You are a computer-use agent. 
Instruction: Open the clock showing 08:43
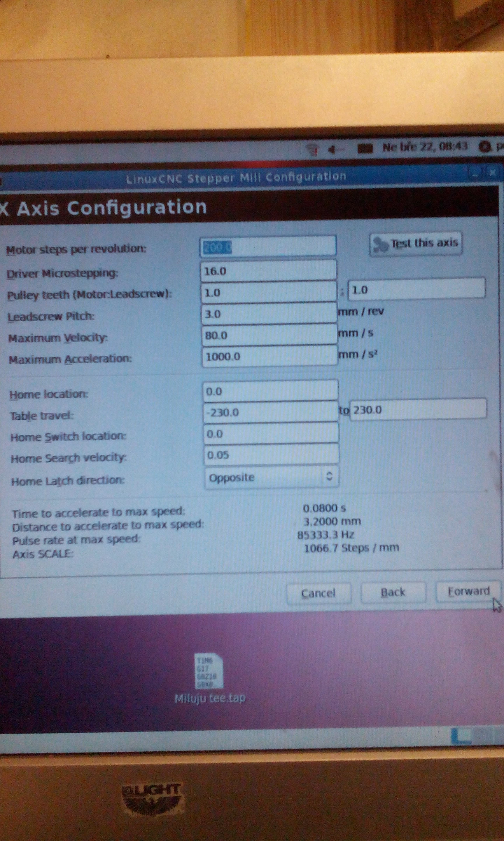tap(425, 147)
